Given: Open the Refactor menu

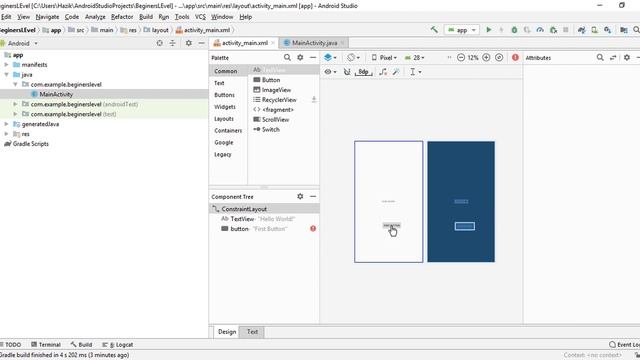Looking at the screenshot, I should coord(122,17).
